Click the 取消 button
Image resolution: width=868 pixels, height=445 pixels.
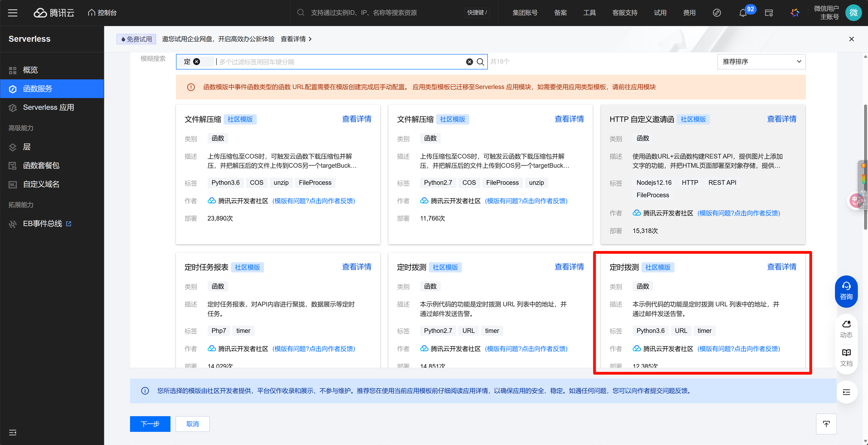[x=192, y=424]
